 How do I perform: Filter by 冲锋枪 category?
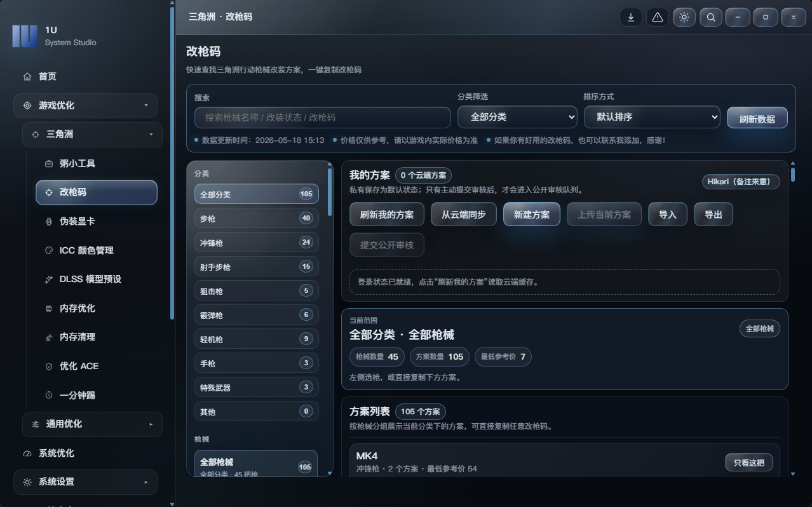pos(257,243)
